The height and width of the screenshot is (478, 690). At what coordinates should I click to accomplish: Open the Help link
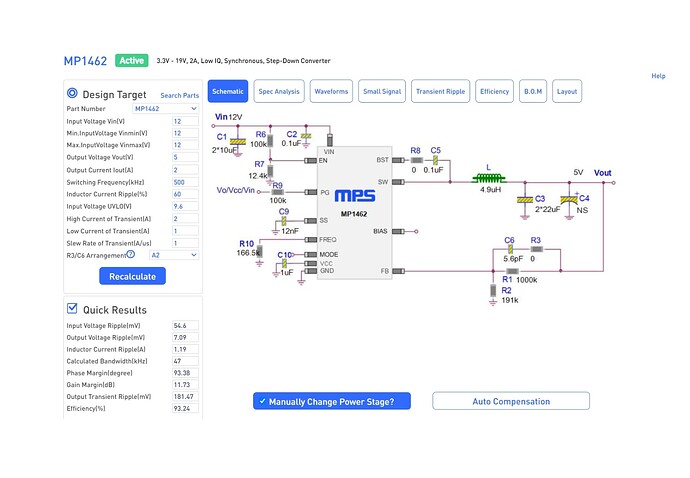[x=658, y=76]
